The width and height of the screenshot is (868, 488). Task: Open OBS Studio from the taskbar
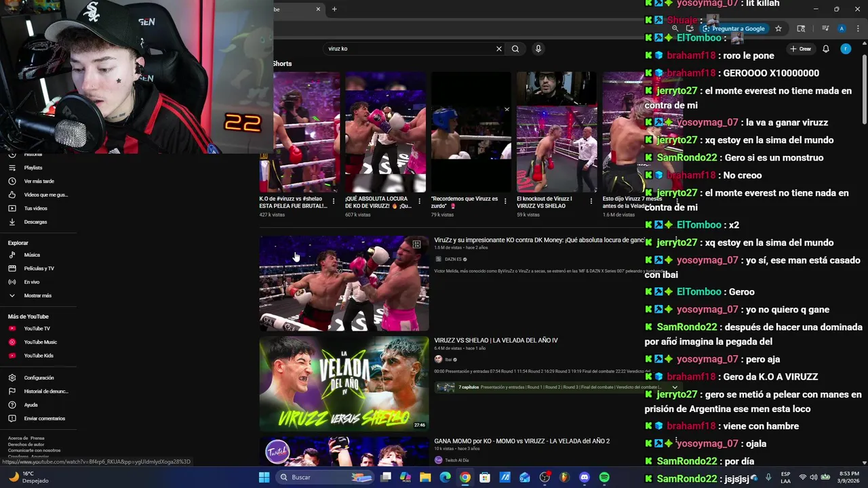click(545, 477)
